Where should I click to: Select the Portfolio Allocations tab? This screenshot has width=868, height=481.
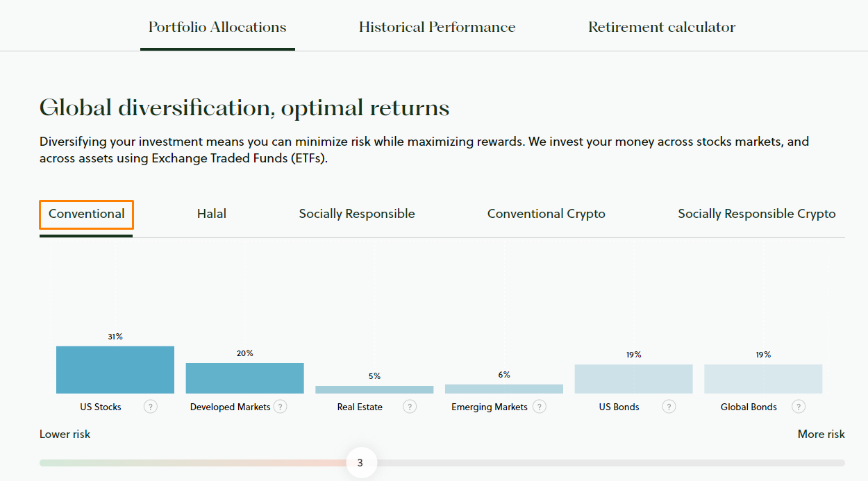point(217,26)
